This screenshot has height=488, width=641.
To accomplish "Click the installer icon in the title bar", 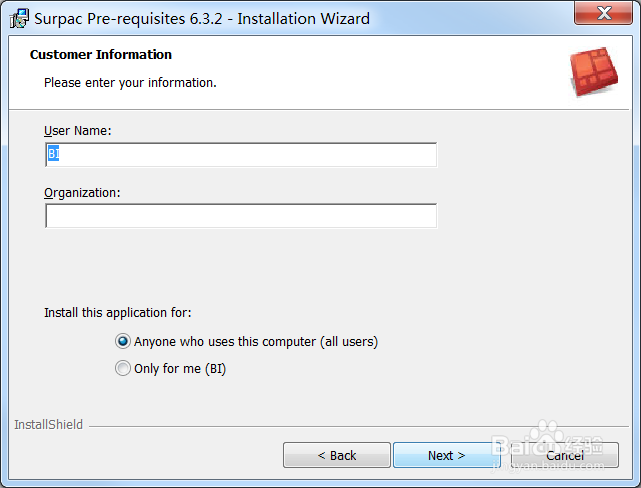I will pyautogui.click(x=19, y=18).
